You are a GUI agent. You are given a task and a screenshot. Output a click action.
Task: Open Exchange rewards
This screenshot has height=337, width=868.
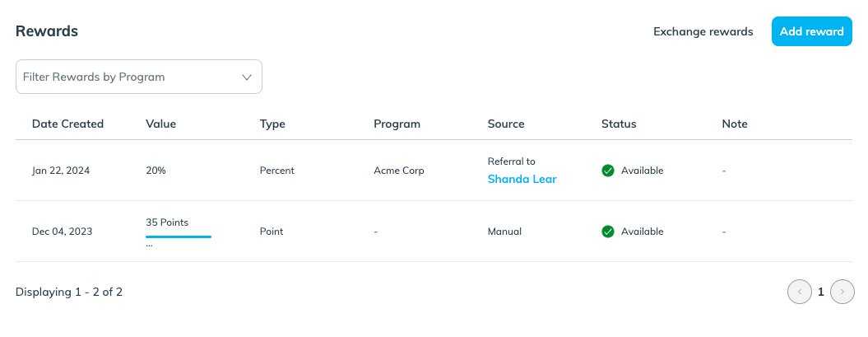tap(703, 31)
